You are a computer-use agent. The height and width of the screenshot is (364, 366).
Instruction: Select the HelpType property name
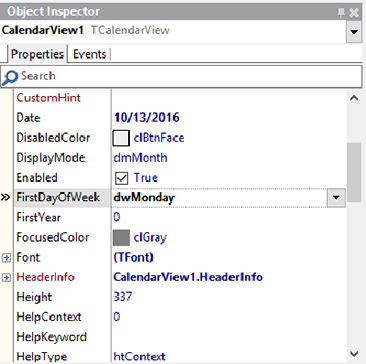tap(42, 357)
